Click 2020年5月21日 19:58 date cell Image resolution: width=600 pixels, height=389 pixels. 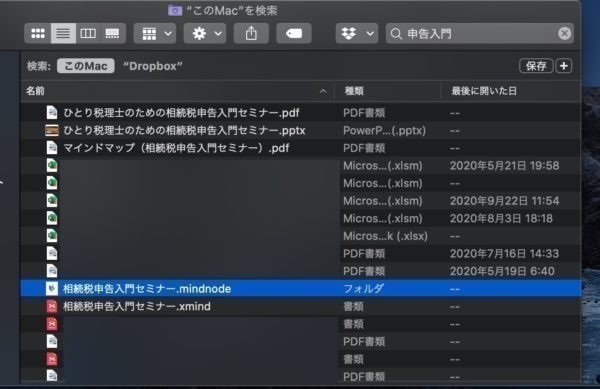click(504, 166)
